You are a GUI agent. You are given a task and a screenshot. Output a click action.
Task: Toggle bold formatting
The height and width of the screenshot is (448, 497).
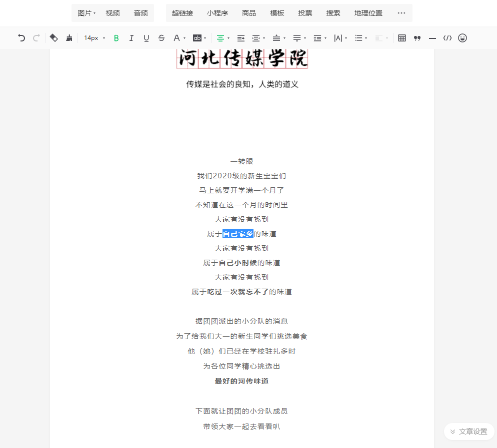[116, 38]
